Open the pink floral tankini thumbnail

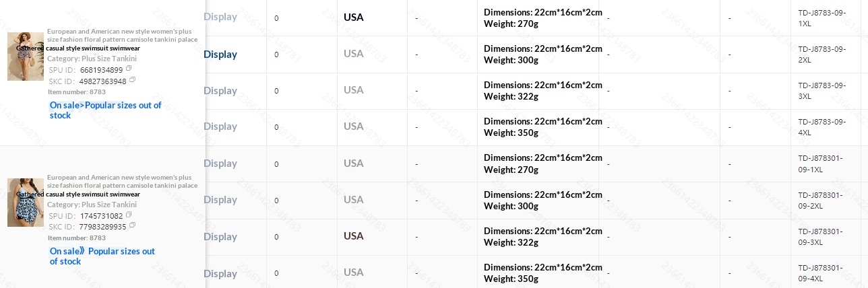[x=25, y=57]
